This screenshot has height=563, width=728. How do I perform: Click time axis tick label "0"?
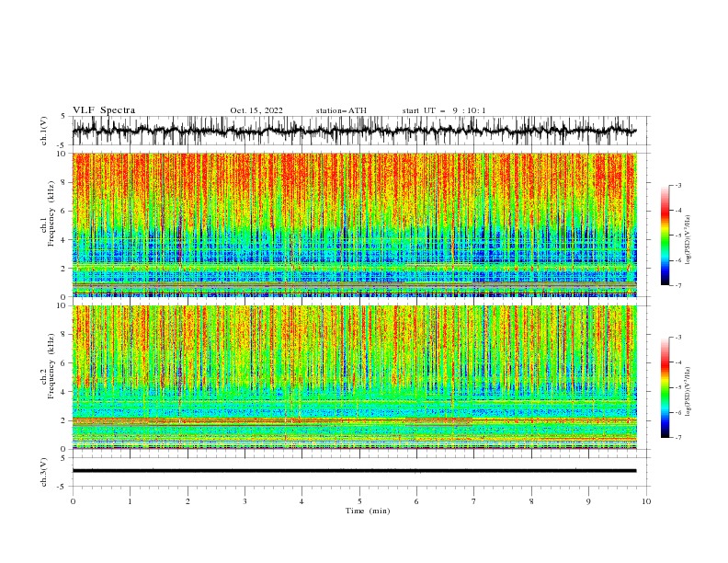pyautogui.click(x=73, y=501)
